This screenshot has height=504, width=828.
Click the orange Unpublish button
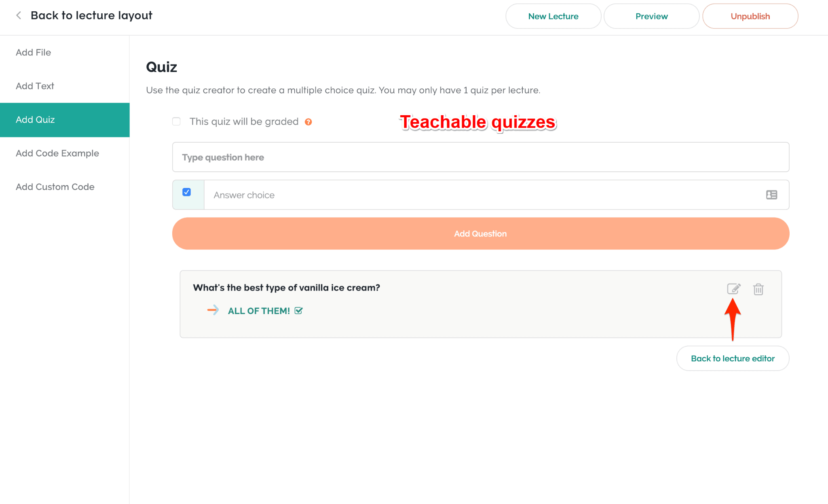750,16
